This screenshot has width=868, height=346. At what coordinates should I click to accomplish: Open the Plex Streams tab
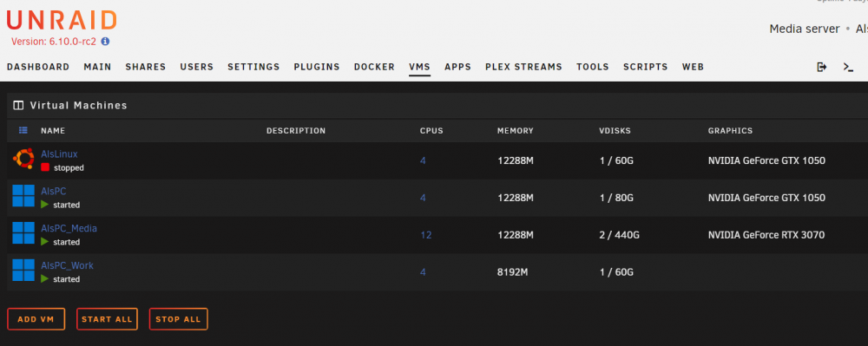click(x=523, y=67)
